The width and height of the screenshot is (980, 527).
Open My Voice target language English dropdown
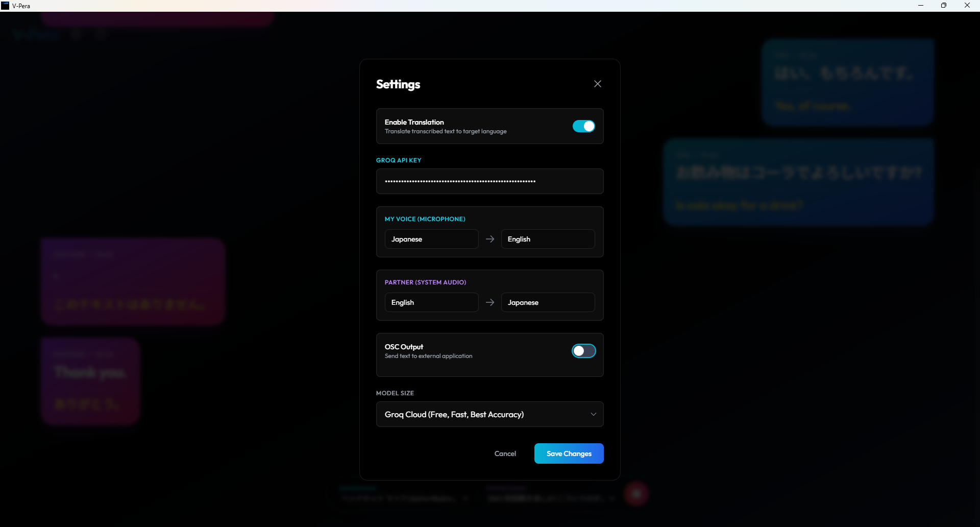548,239
